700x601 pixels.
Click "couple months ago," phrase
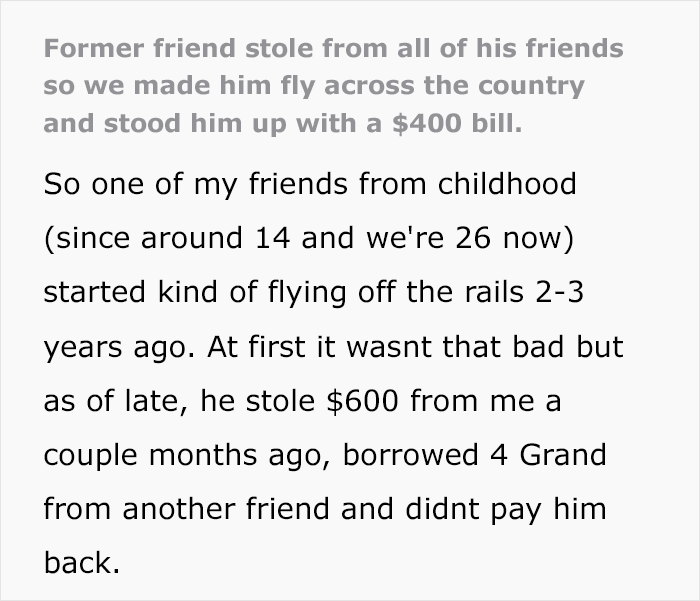point(190,455)
